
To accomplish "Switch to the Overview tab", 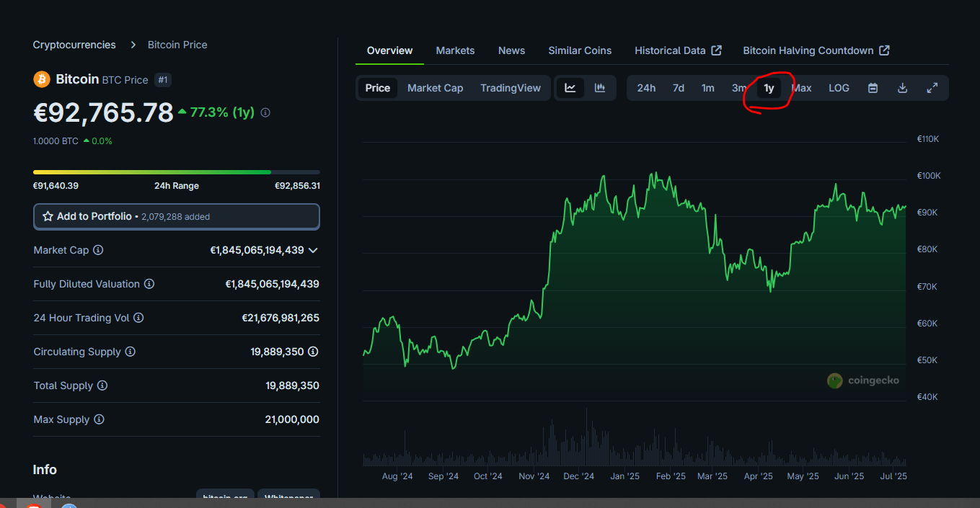I will pos(389,50).
